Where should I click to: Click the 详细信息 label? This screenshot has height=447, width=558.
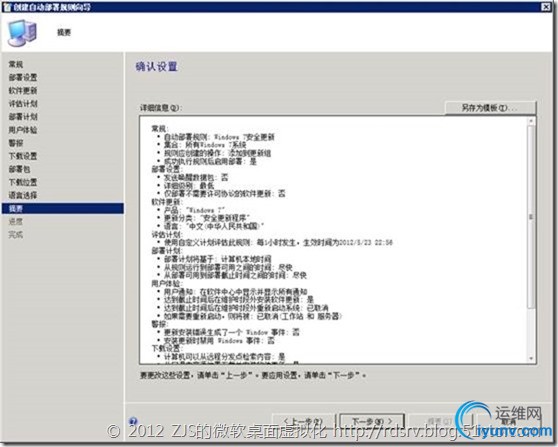coord(160,108)
